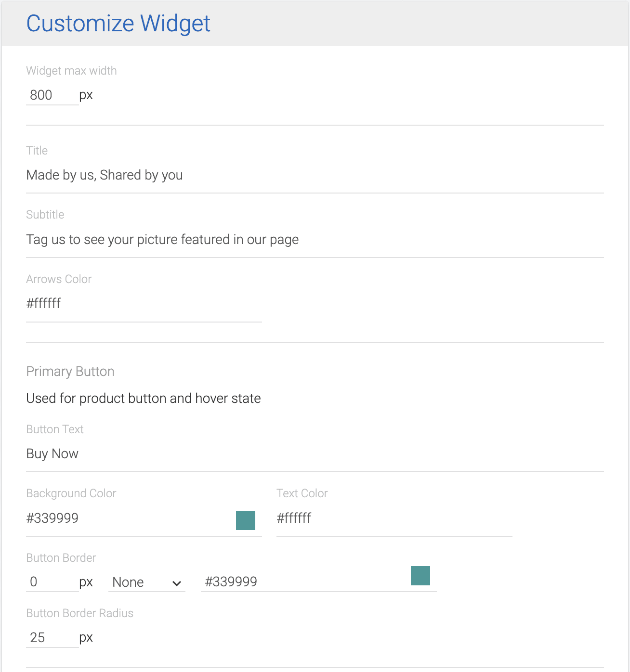Screen dimensions: 630x672
Task: Click the Primary Button section header
Action: [x=70, y=371]
